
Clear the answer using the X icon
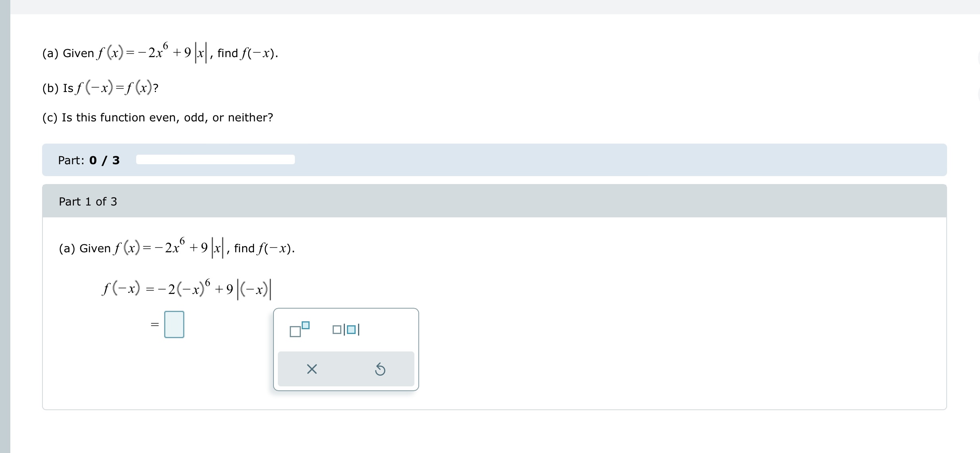312,369
